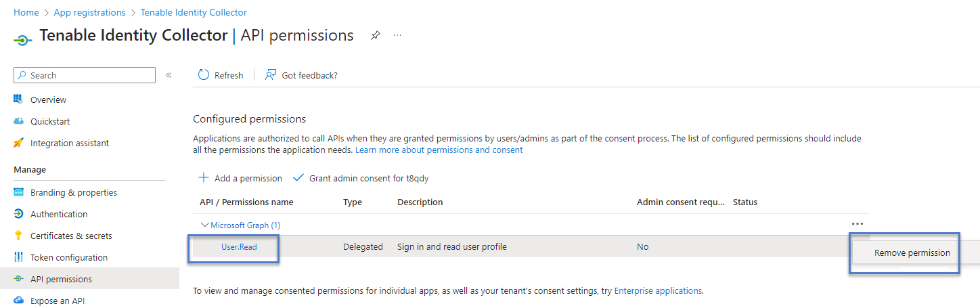Click the Overview grid icon
Viewport: 980px width, 308px height.
18,100
